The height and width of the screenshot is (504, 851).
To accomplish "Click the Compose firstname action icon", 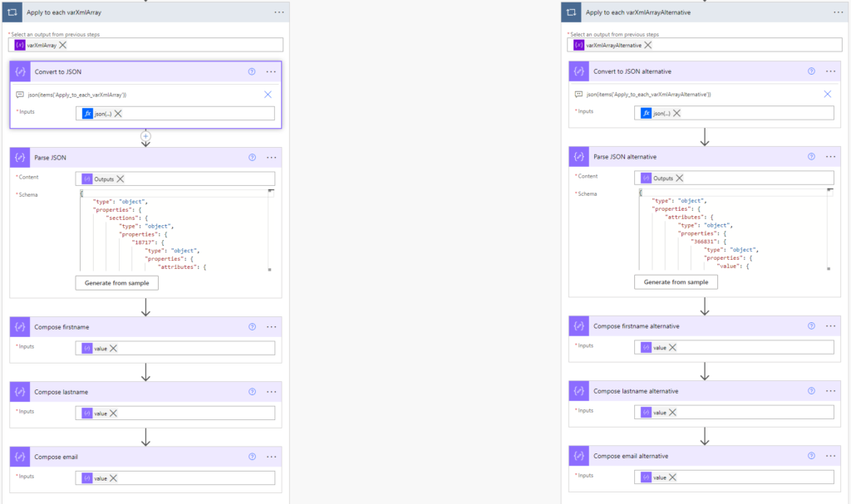I will [19, 326].
